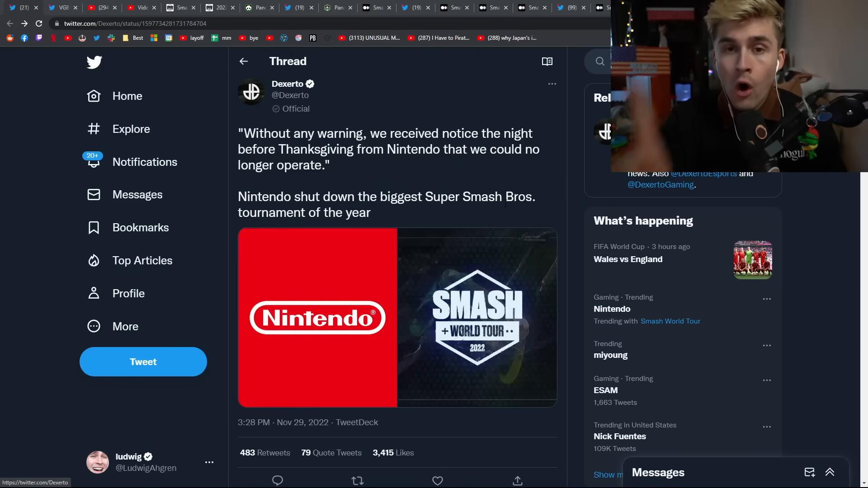Open tweet options three dots menu
868x488 pixels.
click(552, 84)
